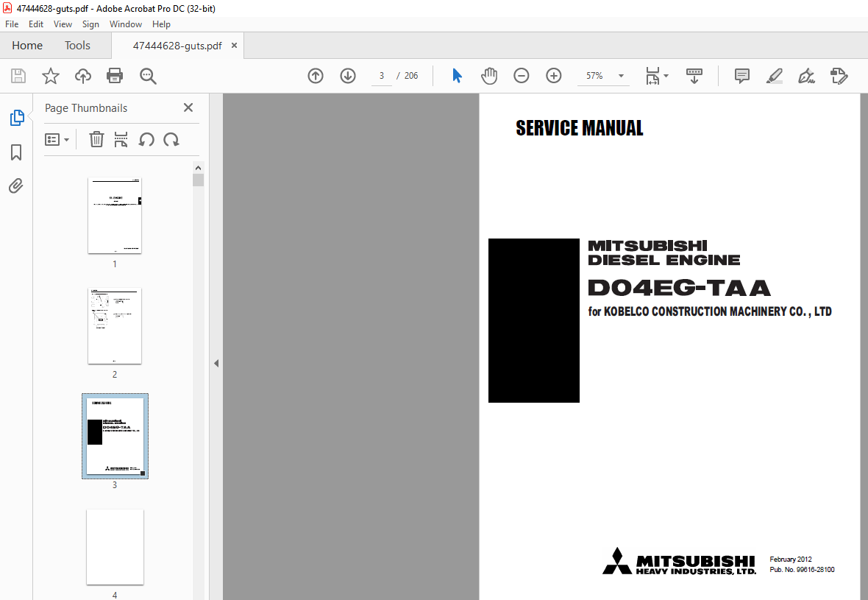
Task: Select page 4 thumbnail
Action: point(115,547)
